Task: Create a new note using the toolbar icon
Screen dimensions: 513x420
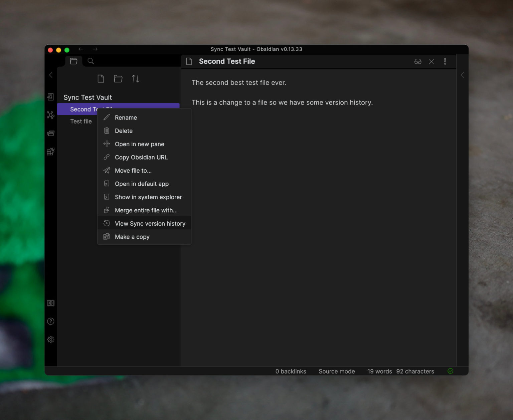Action: coord(101,78)
